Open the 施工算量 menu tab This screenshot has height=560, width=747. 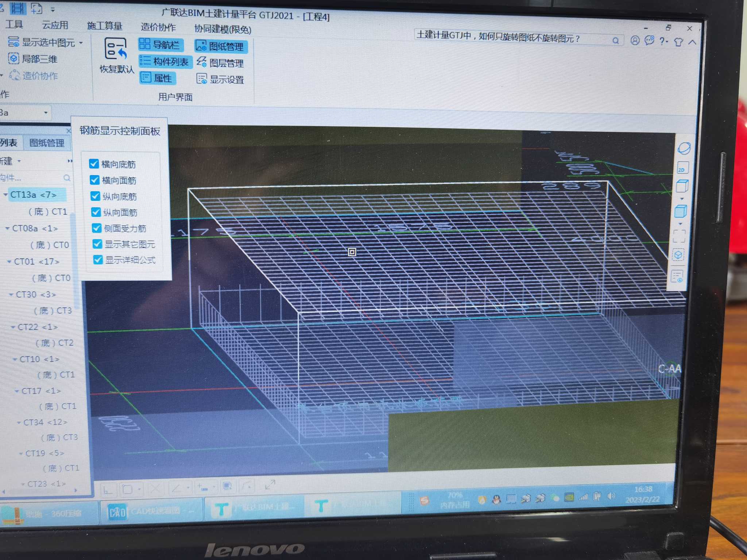(104, 26)
